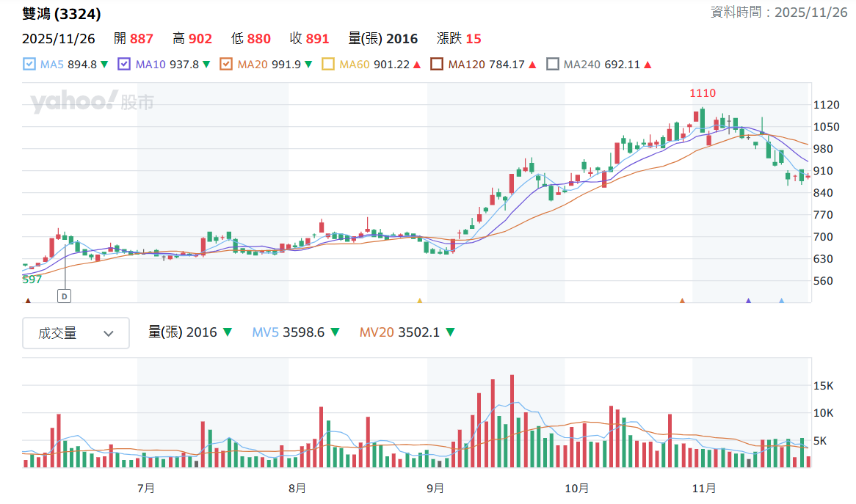This screenshot has height=504, width=856.
Task: Click the purple triangle marker in November
Action: [x=749, y=301]
